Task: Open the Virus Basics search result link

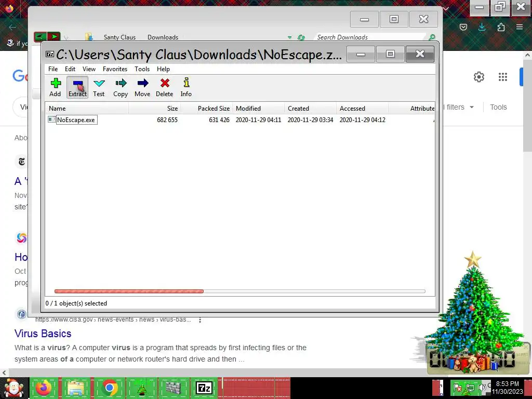Action: tap(43, 334)
